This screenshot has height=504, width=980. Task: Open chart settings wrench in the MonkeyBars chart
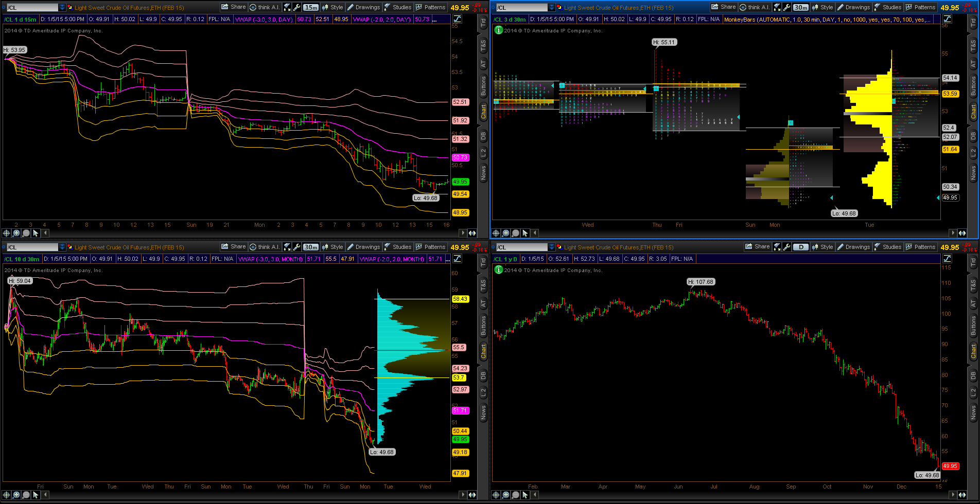tap(787, 7)
